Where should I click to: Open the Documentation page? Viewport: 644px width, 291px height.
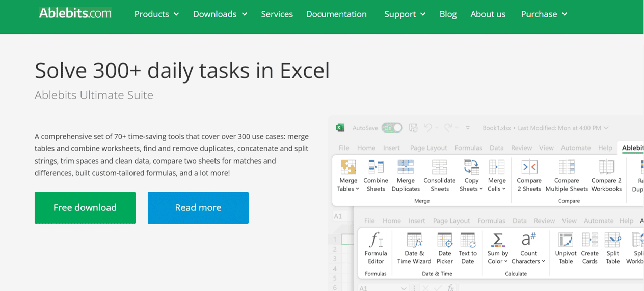[x=336, y=14]
